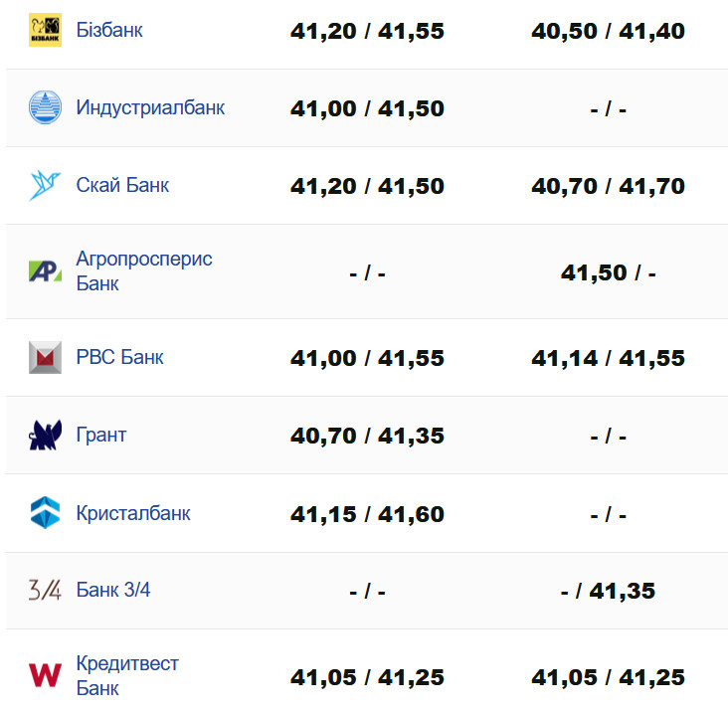The image size is (728, 712).
Task: Click Бізбанк rate 41,20 / 41,55
Action: 367,31
